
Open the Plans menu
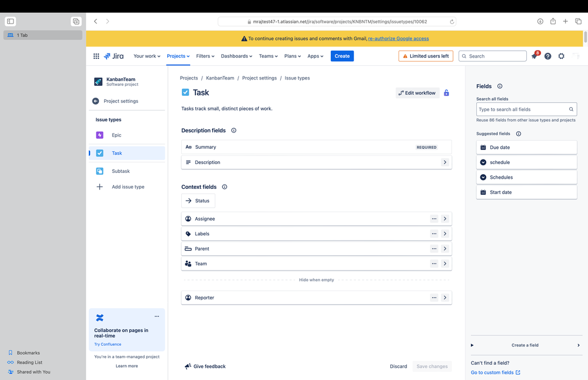pos(293,56)
